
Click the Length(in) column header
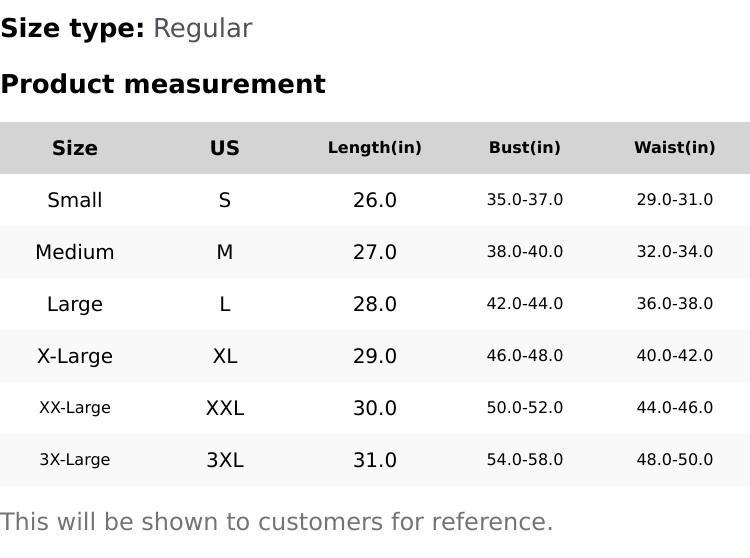click(375, 148)
